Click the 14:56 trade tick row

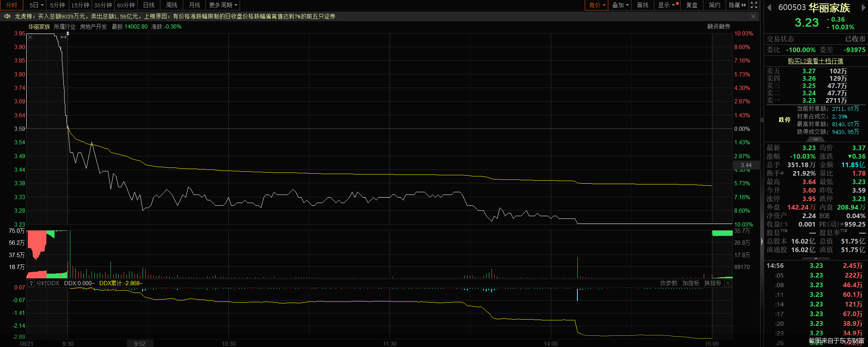coord(815,266)
